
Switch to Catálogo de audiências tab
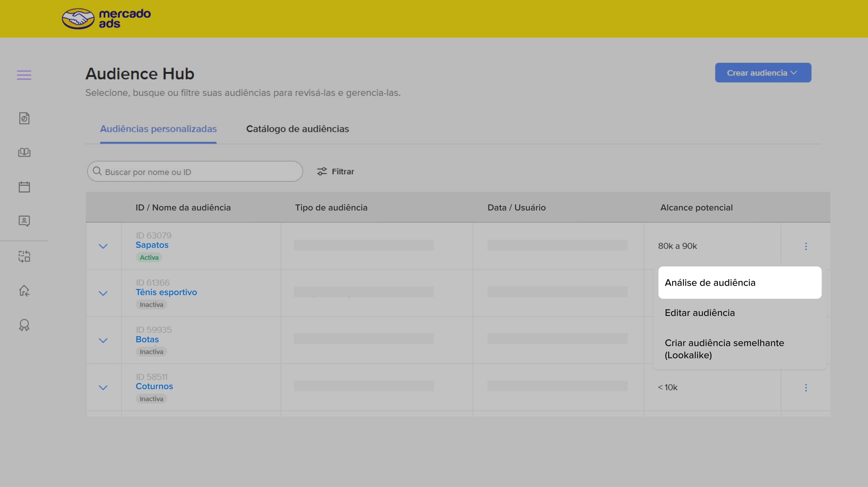[297, 129]
